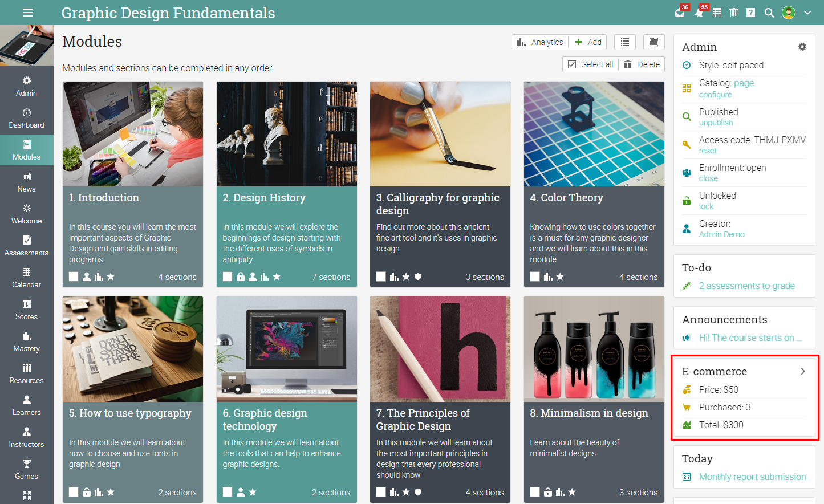Open Scores in the left sidebar
This screenshot has height=504, width=824.
(x=27, y=310)
